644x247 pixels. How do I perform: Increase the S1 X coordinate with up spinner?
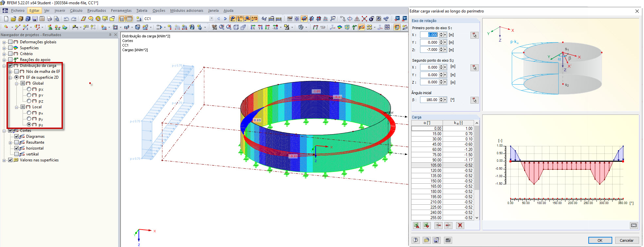[441, 33]
